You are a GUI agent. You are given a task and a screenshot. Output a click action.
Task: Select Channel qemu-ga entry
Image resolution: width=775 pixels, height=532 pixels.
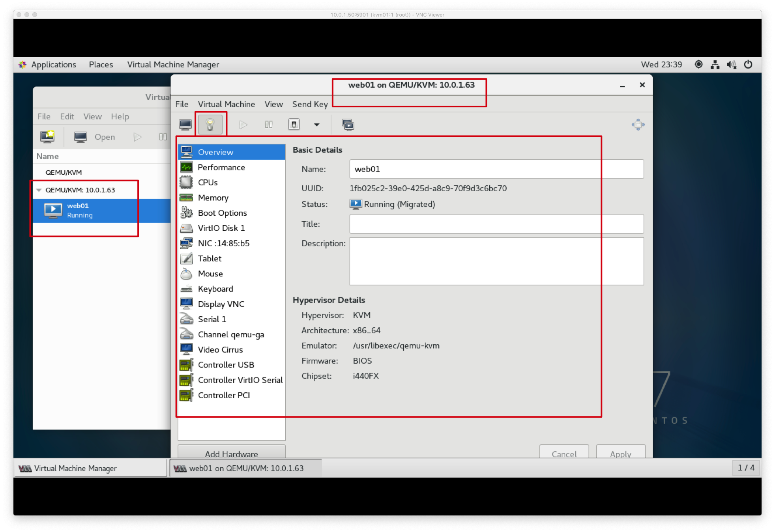tap(232, 334)
